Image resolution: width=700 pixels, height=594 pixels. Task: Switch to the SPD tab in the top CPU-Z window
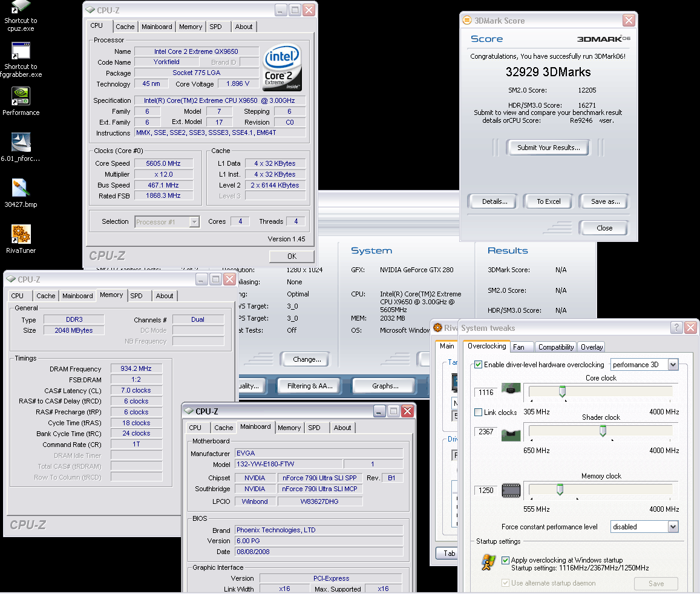[x=215, y=27]
